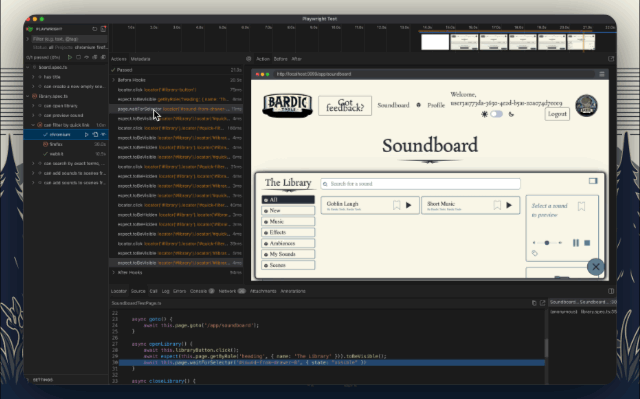640x399 pixels.
Task: Click the tag icon in preview panel
Action: click(535, 253)
